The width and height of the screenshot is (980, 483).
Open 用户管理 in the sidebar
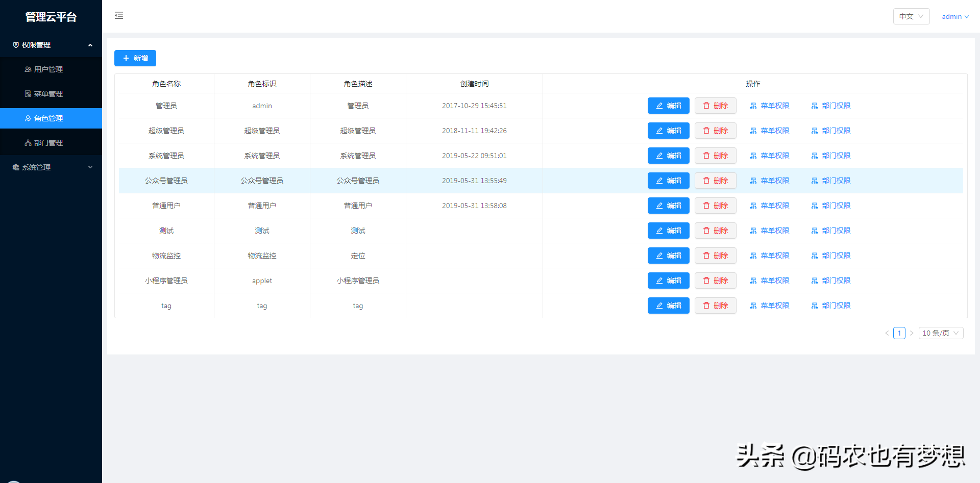click(x=51, y=69)
